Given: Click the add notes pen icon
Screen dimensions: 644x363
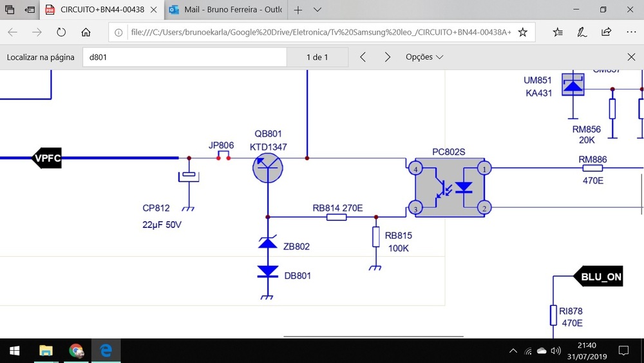Looking at the screenshot, I should 582,32.
